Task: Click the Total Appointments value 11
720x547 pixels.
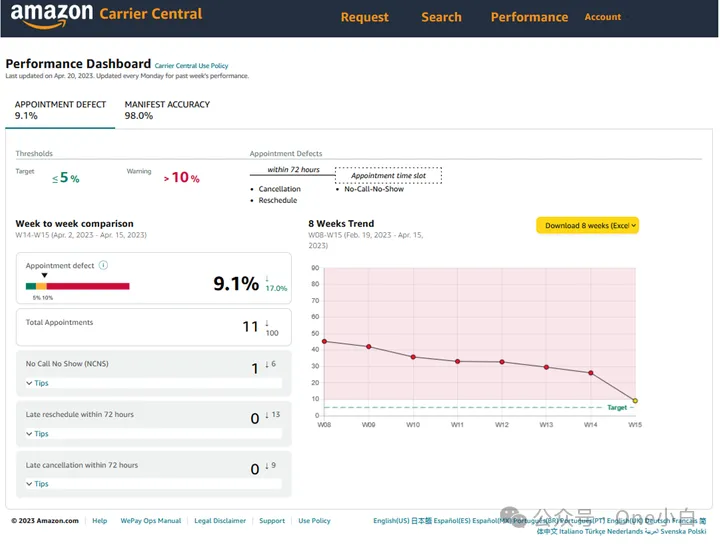Action: coord(250,327)
